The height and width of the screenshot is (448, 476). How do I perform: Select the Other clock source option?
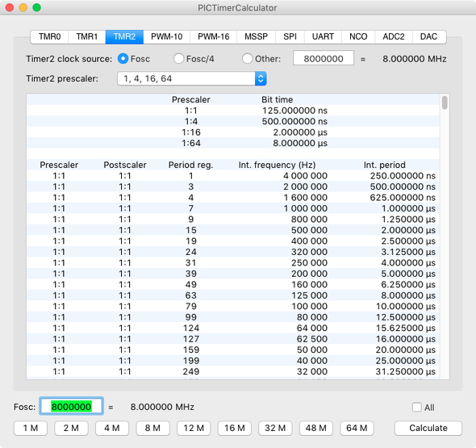(247, 59)
